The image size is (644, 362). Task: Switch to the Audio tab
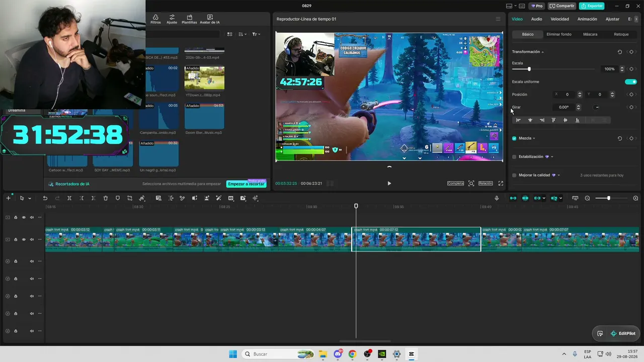pyautogui.click(x=536, y=19)
